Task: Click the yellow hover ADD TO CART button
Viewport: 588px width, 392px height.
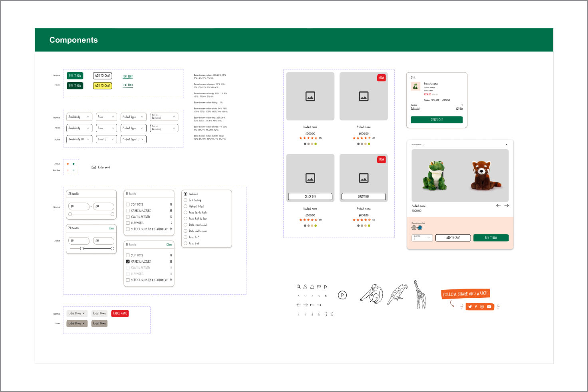Action: coord(102,86)
